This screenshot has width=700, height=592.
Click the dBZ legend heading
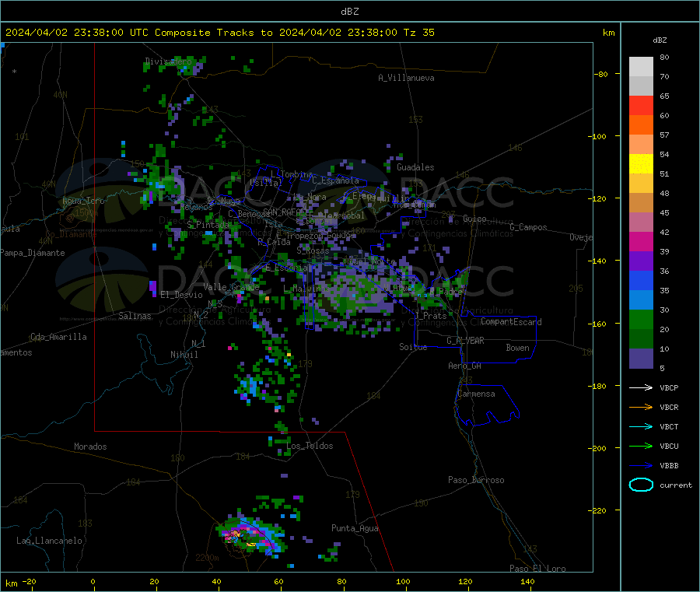660,40
